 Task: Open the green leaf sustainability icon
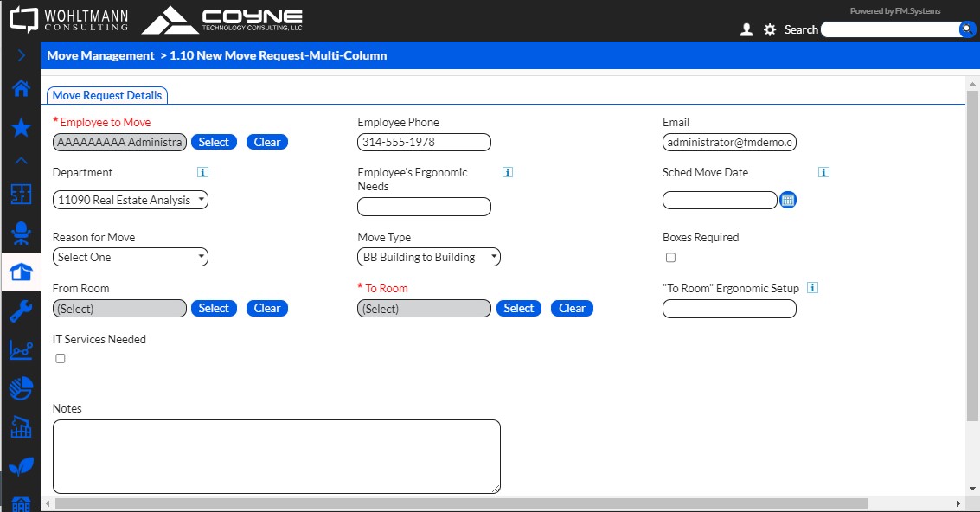[21, 467]
